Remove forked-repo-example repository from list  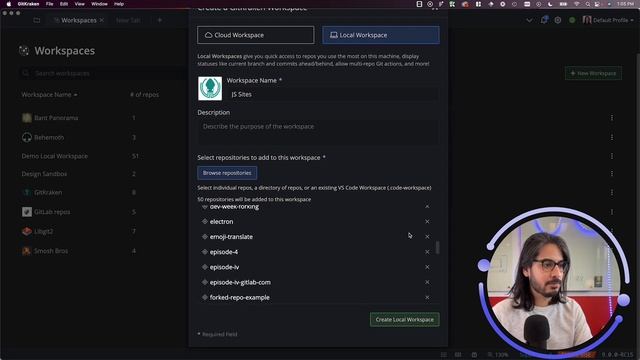(427, 297)
